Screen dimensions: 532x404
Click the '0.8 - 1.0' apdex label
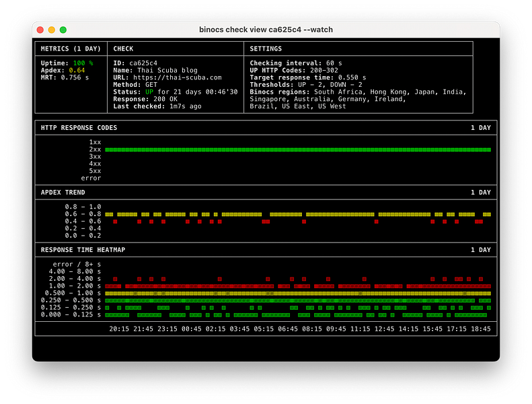pyautogui.click(x=83, y=207)
